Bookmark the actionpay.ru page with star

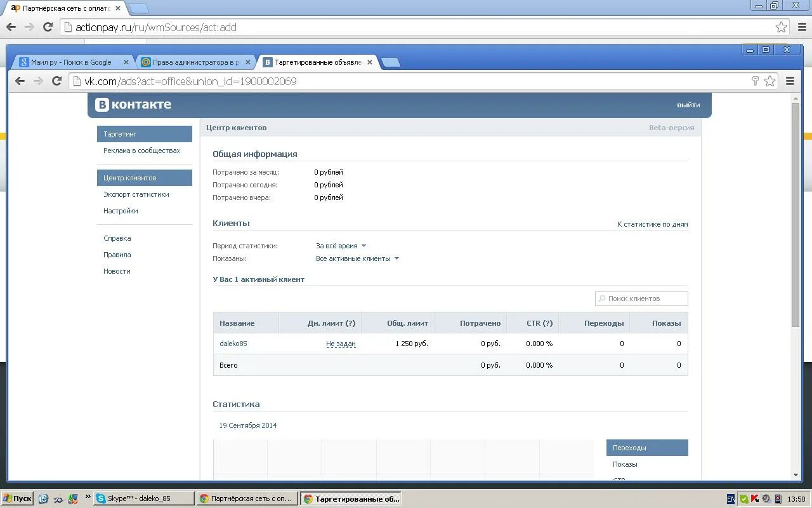[781, 27]
